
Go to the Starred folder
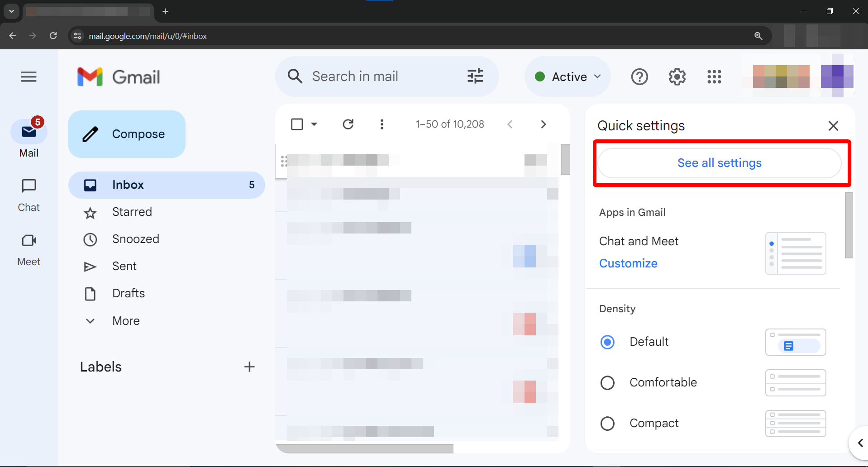pyautogui.click(x=132, y=212)
